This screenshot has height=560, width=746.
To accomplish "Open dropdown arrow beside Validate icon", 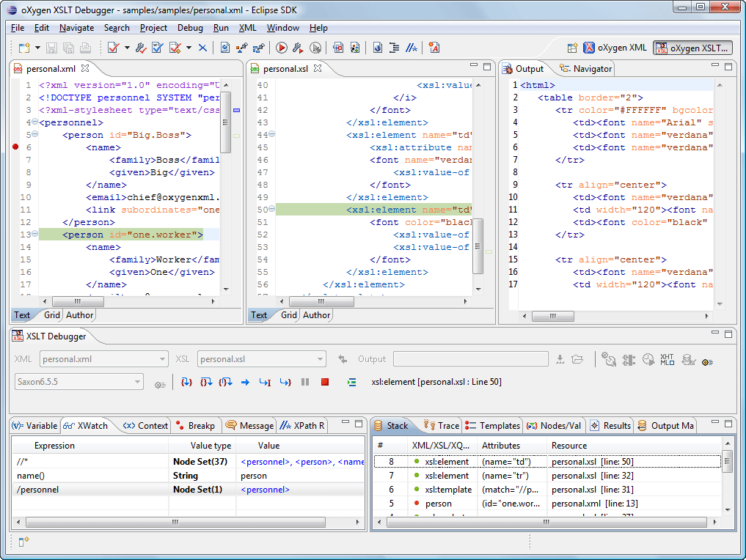I will pos(127,48).
